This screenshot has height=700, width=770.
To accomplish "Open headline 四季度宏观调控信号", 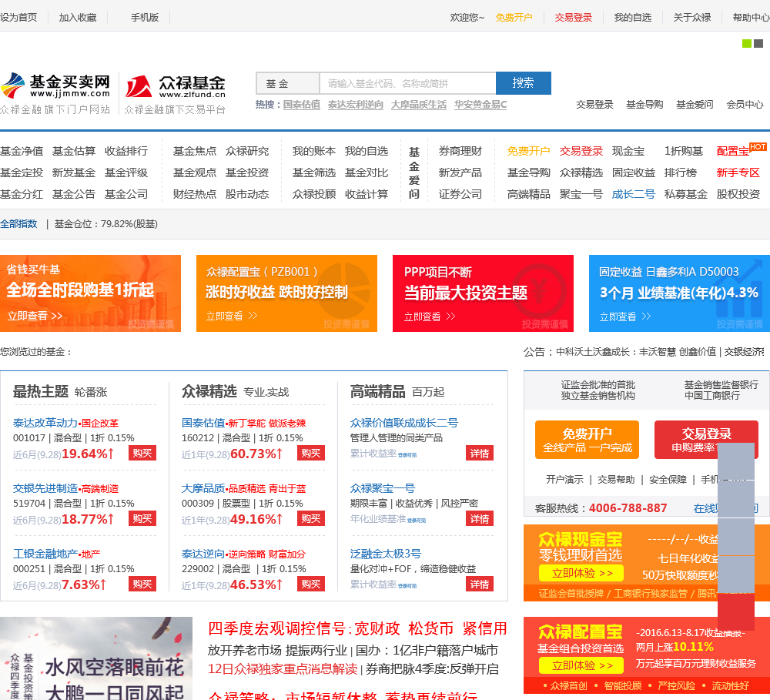I will (357, 629).
